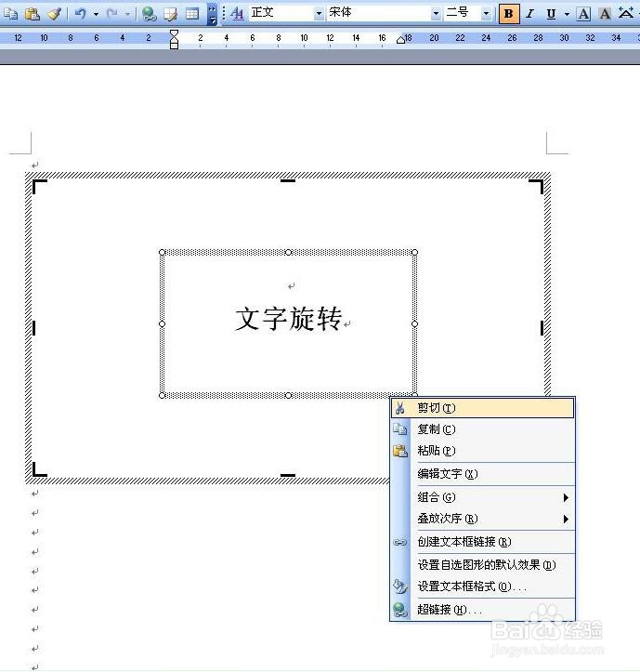Viewport: 640px width, 672px height.
Task: Click the format icon beside 设置文本框格式
Action: pyautogui.click(x=400, y=586)
